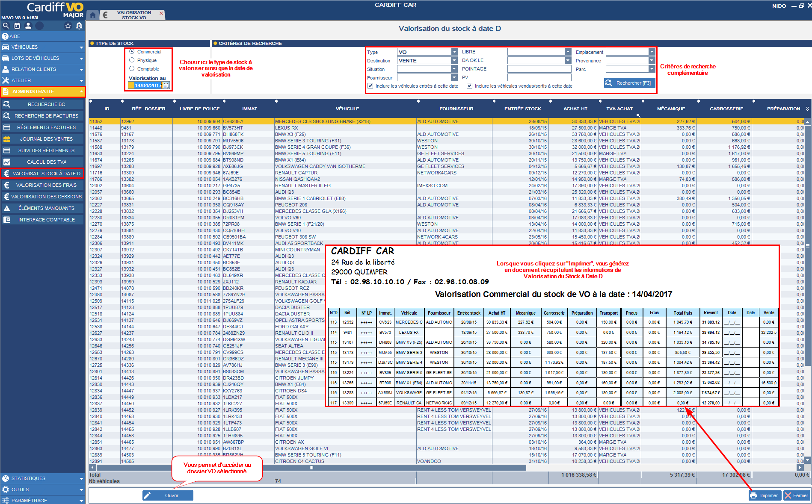Screen dimensions: 812x504
Task: Click the Fermer button
Action: [x=797, y=495]
